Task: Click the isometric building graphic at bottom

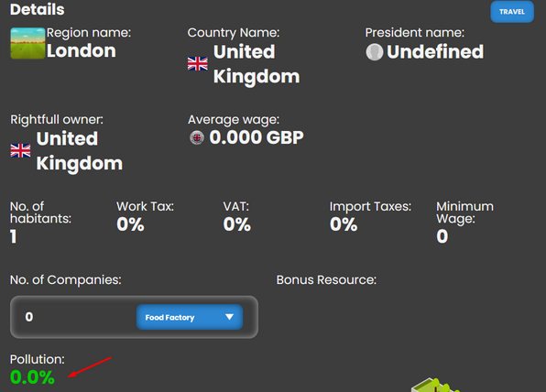Action: click(x=434, y=385)
